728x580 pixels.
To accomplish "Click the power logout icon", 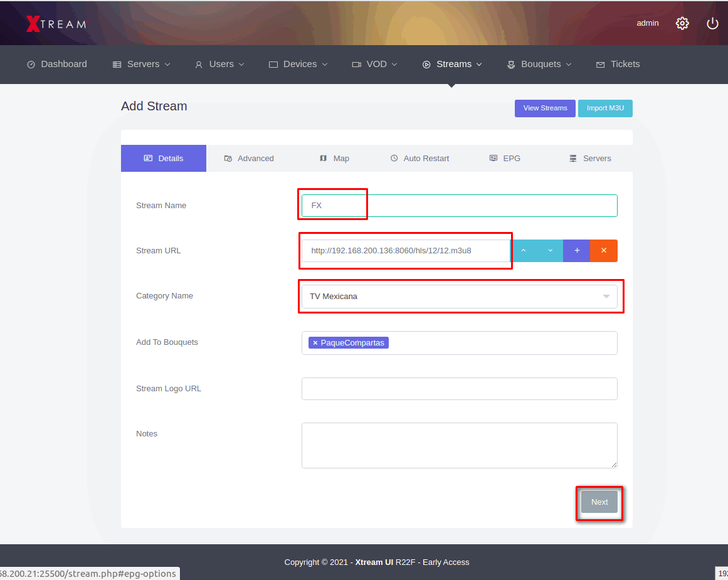I will 712,23.
